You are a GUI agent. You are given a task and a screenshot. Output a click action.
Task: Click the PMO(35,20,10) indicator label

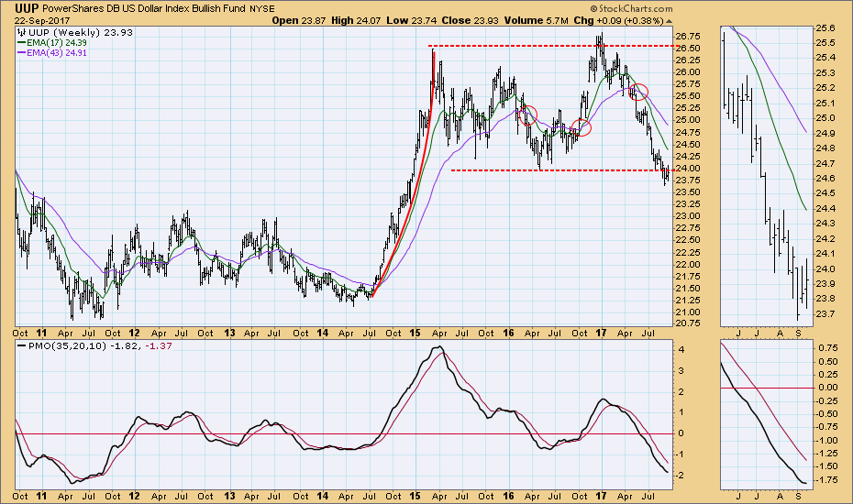coord(68,345)
